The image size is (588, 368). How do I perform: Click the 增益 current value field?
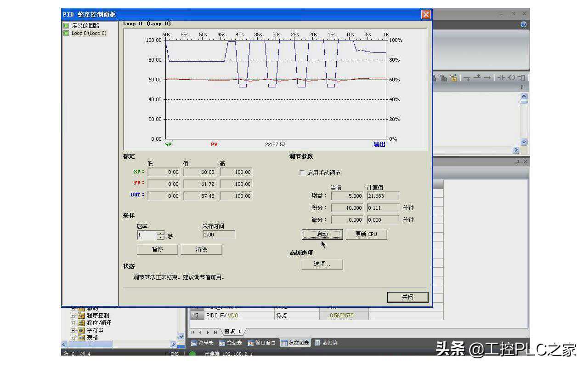click(x=347, y=196)
